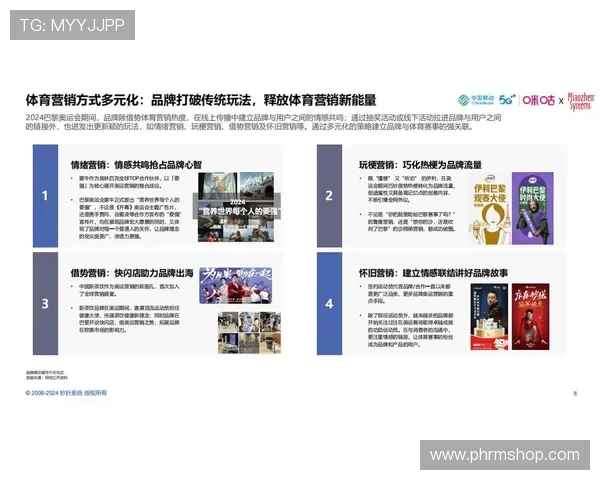Select heading 玩梗营销：巧化热梗为品牌流量
The height and width of the screenshot is (480, 600).
(x=420, y=165)
